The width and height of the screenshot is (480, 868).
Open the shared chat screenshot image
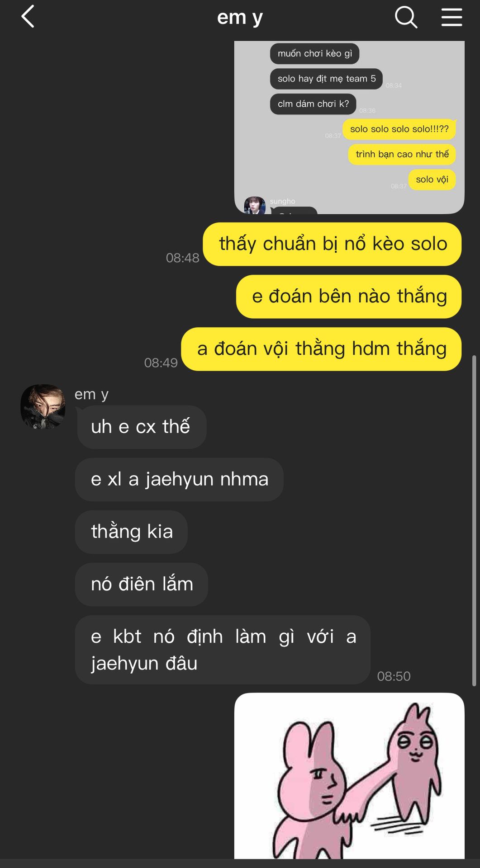pyautogui.click(x=349, y=127)
